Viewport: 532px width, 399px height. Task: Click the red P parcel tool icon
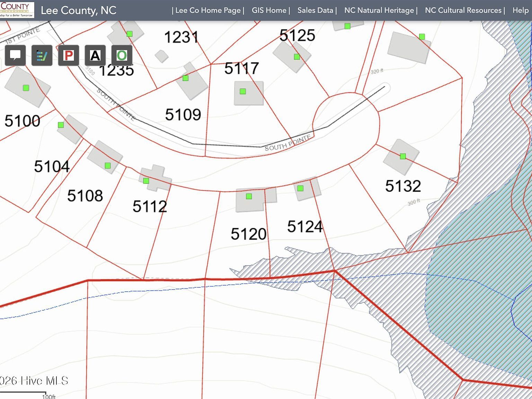point(69,56)
